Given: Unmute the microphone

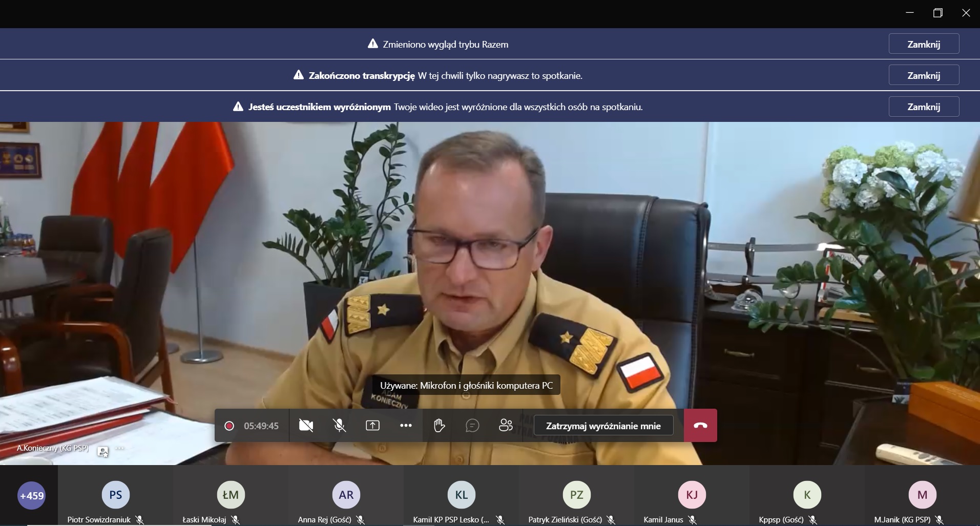Looking at the screenshot, I should 339,426.
